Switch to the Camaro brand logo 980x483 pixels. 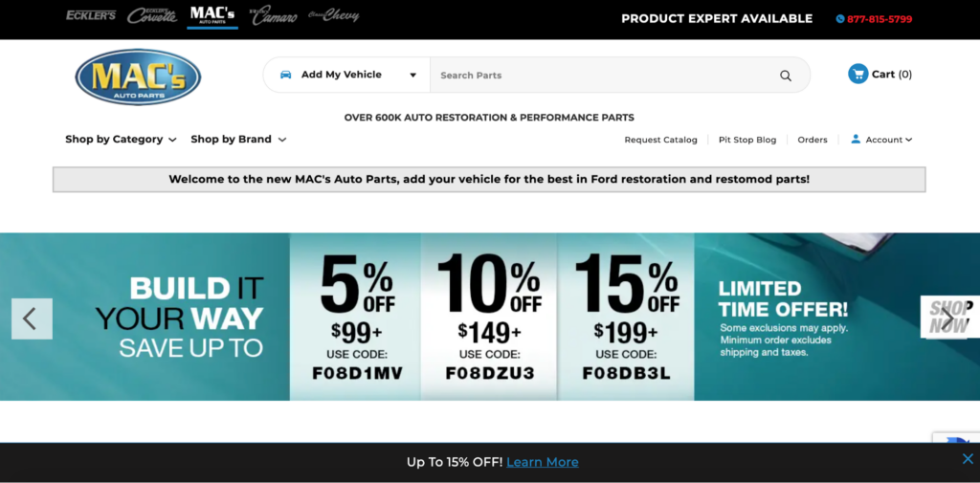point(273,15)
